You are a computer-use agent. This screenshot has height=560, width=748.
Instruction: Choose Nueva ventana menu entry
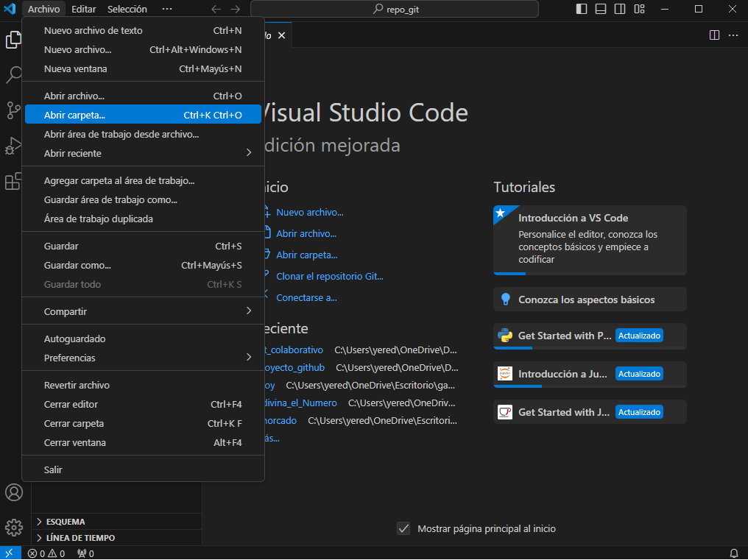[x=143, y=68]
